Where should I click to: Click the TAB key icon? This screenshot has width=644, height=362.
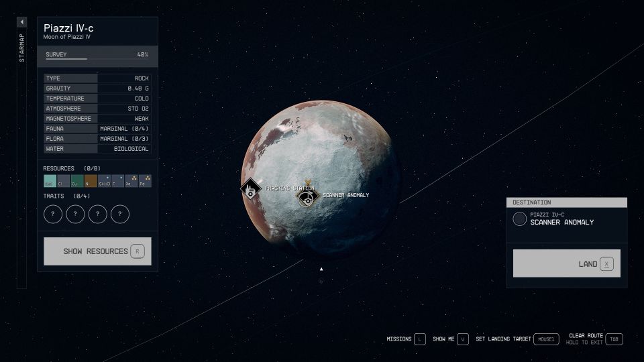(x=614, y=339)
